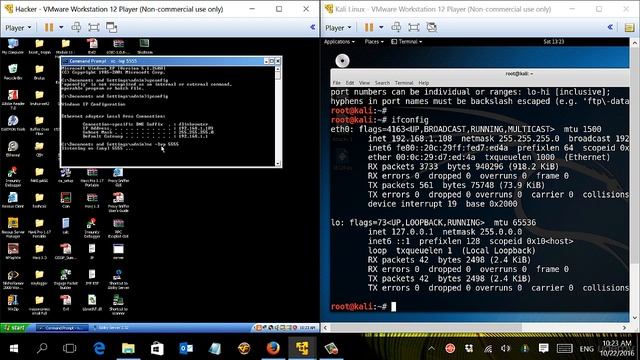Click XP Start button
This screenshot has height=360, width=640.
tap(15, 328)
